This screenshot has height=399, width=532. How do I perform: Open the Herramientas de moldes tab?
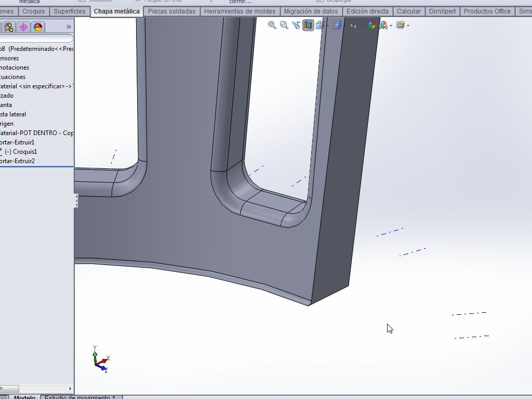[x=240, y=11]
